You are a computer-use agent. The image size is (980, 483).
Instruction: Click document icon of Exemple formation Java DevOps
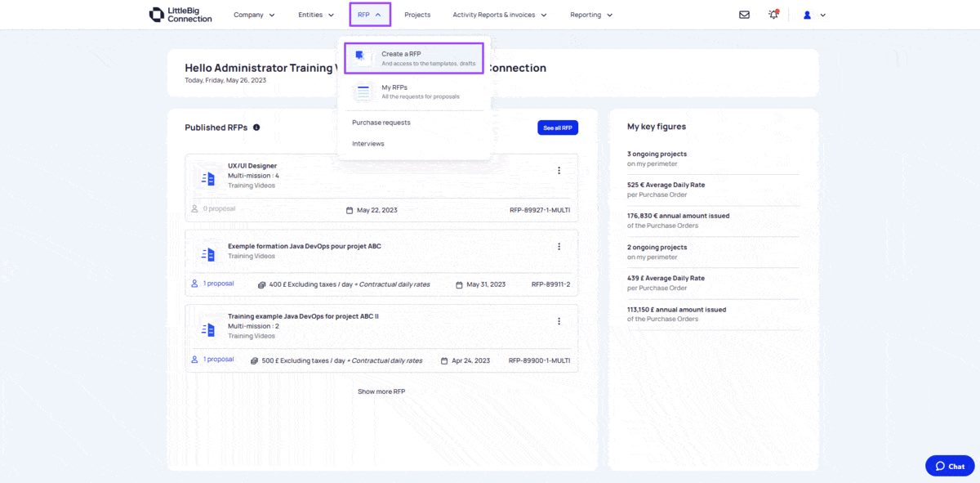click(x=207, y=254)
